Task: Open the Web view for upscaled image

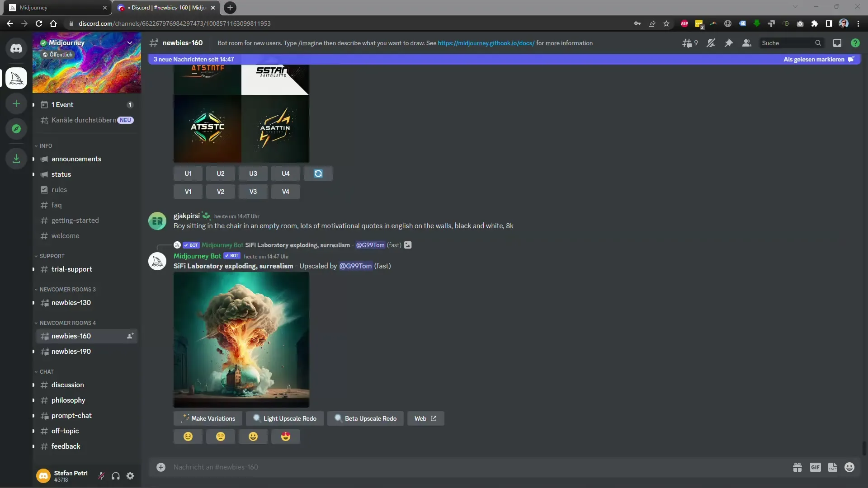Action: (426, 418)
